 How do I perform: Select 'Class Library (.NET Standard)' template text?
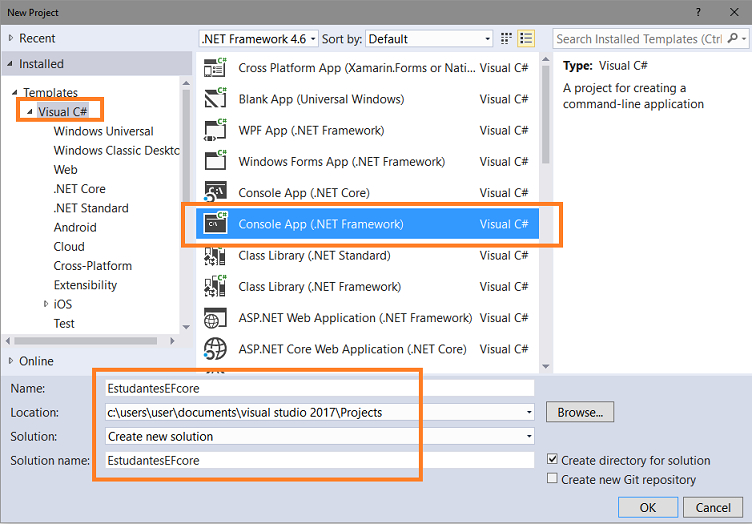[x=314, y=256]
